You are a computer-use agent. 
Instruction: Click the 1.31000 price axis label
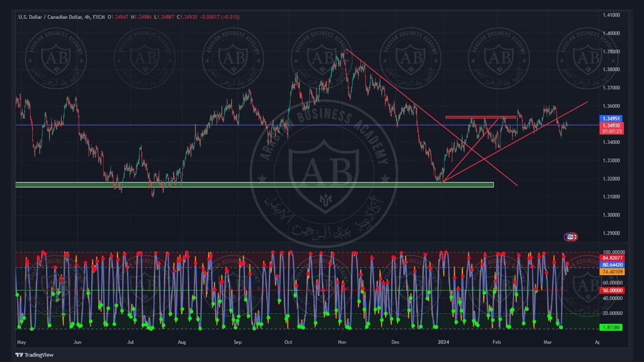(611, 197)
